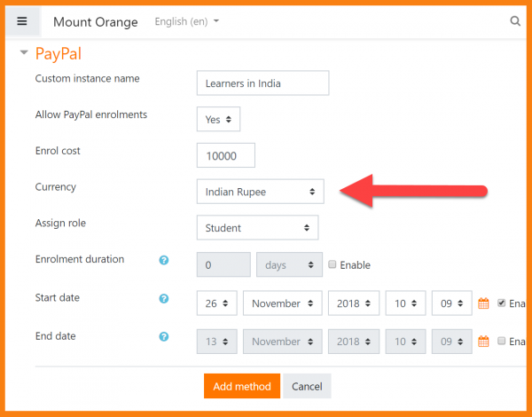The height and width of the screenshot is (417, 532).
Task: Open help for End date
Action: [x=163, y=337]
